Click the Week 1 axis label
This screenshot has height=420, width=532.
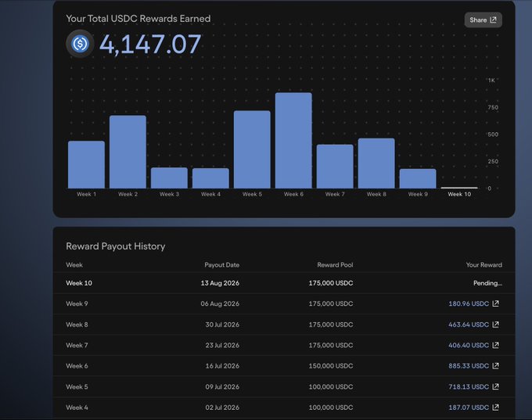[x=86, y=195]
